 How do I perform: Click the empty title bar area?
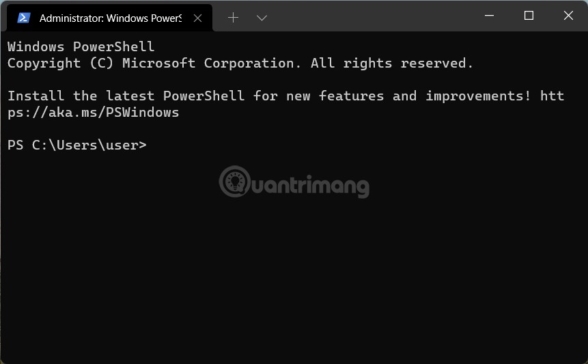[x=369, y=16]
